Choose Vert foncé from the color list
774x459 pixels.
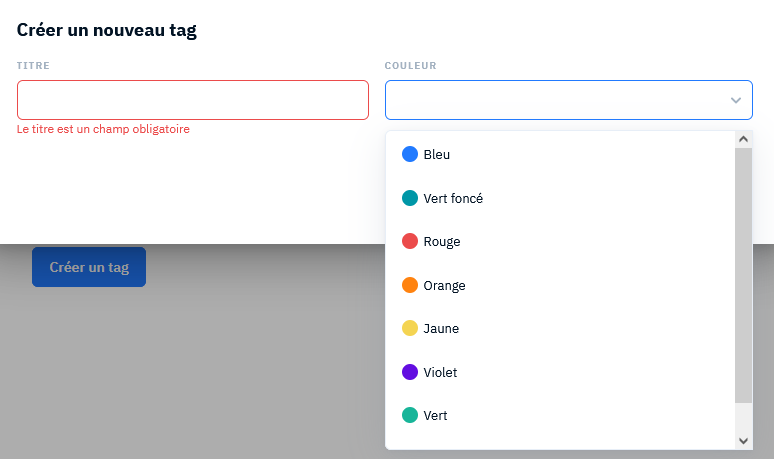point(560,198)
